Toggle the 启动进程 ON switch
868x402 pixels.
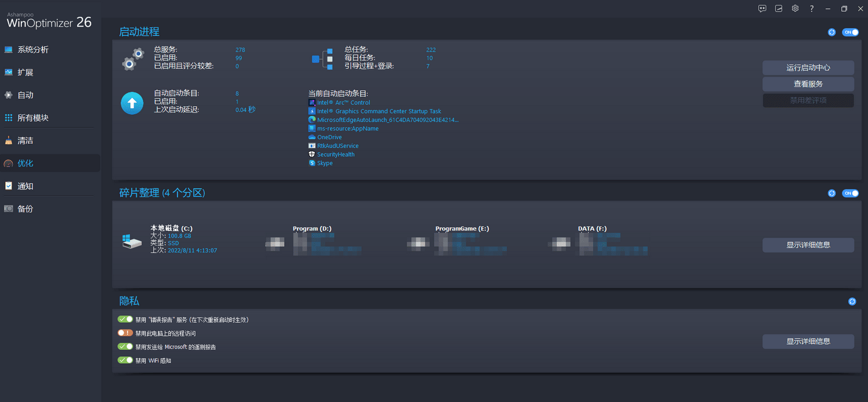850,32
